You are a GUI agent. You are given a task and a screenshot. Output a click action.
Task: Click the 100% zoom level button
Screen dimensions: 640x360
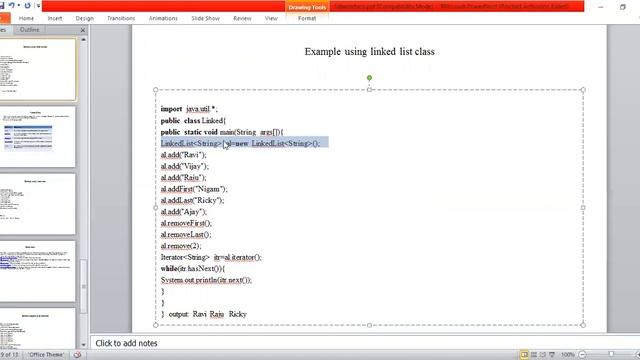(x=567, y=355)
